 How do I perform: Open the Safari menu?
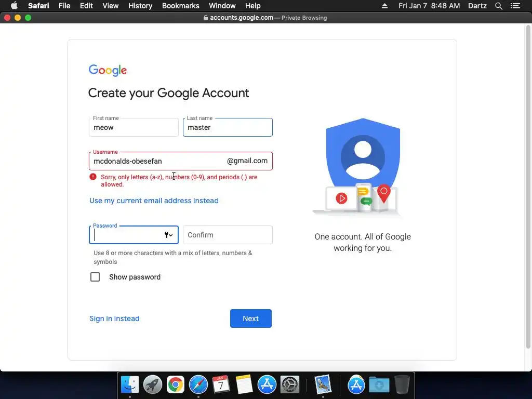pyautogui.click(x=38, y=6)
